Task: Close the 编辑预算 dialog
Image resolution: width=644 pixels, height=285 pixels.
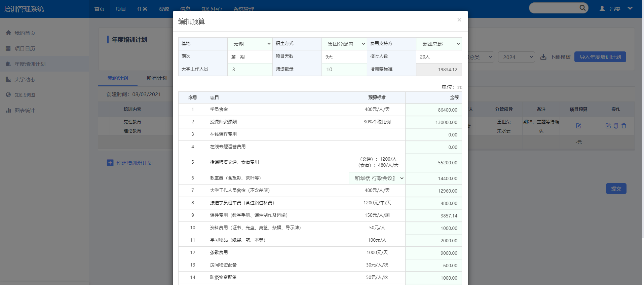Action: pyautogui.click(x=459, y=20)
